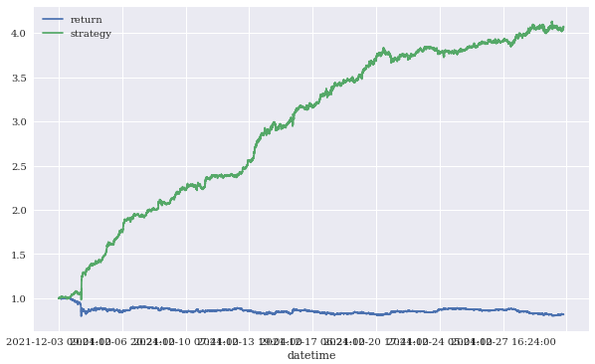Viewport: 595px width, 364px height.
Task: Click the green strategy legend line swatch
Action: tap(53, 34)
